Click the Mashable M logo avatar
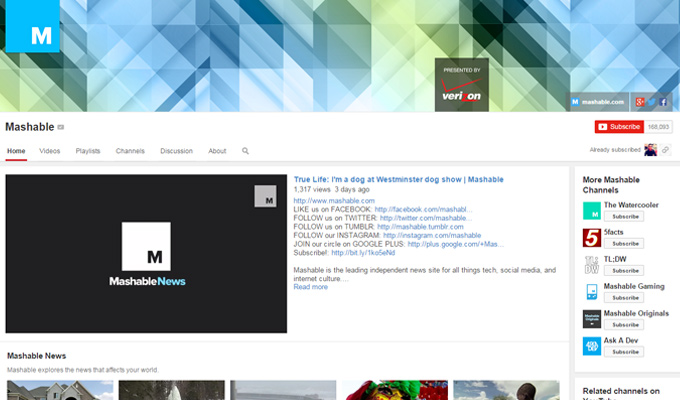The image size is (680, 400). (33, 26)
